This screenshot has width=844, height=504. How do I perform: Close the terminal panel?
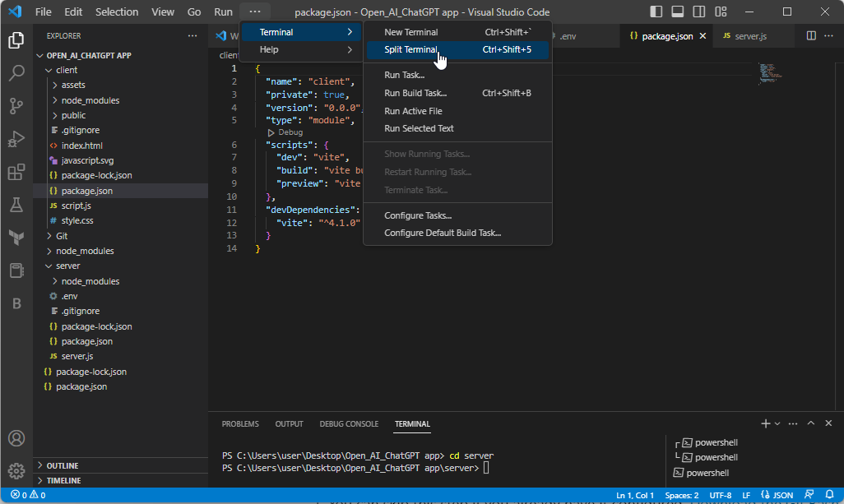pos(828,424)
